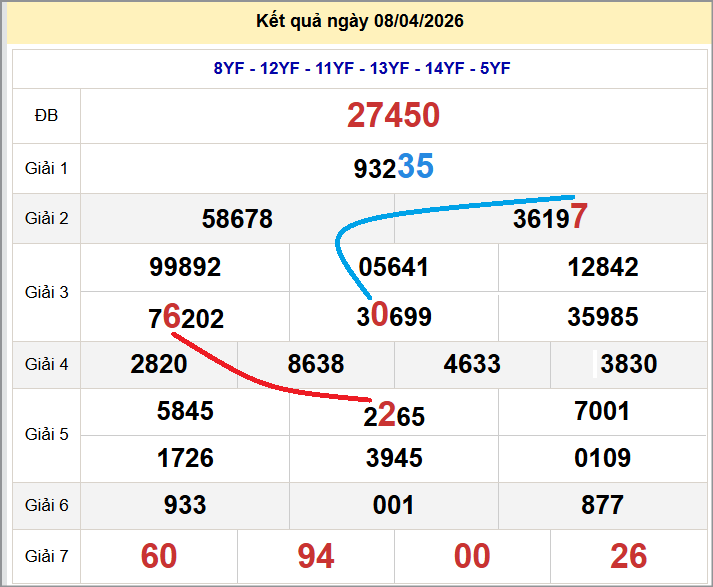The height and width of the screenshot is (587, 713).
Task: Click the serial codes row starting 8YF
Action: coord(362,68)
